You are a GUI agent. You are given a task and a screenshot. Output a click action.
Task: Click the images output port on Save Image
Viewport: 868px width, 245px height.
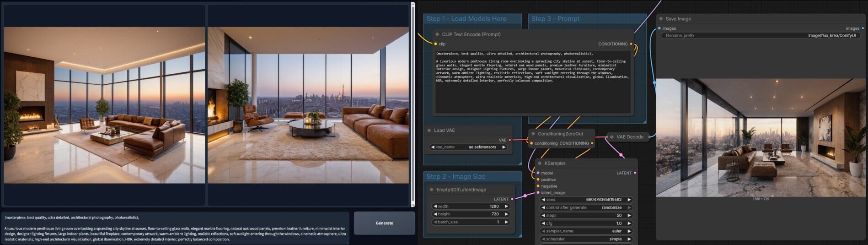863,28
